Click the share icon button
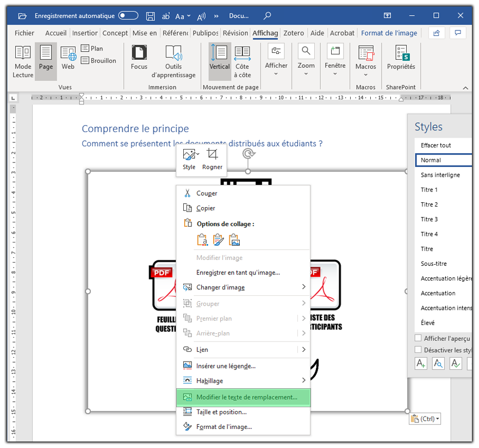Viewport: 479px width, 448px height. pyautogui.click(x=437, y=33)
